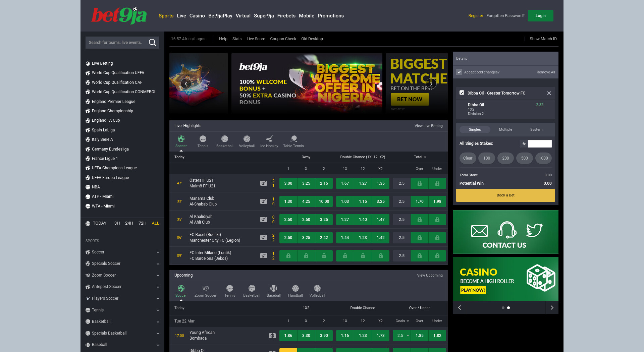Click the green Login button
Viewport: 644px width, 352px height.
coord(541,16)
